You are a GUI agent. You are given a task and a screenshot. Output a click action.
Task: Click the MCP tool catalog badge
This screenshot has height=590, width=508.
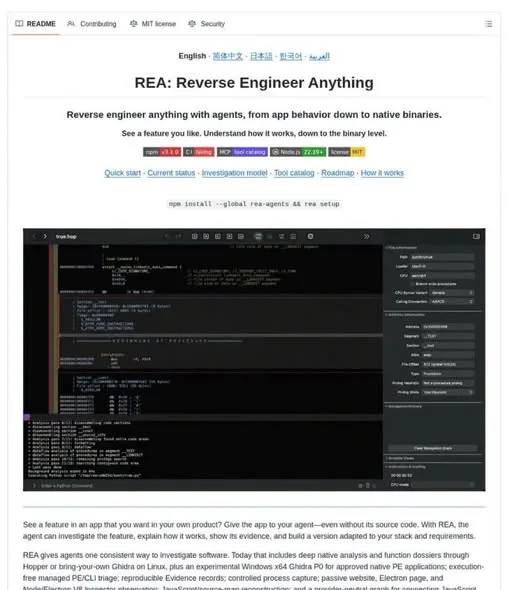tap(242, 152)
